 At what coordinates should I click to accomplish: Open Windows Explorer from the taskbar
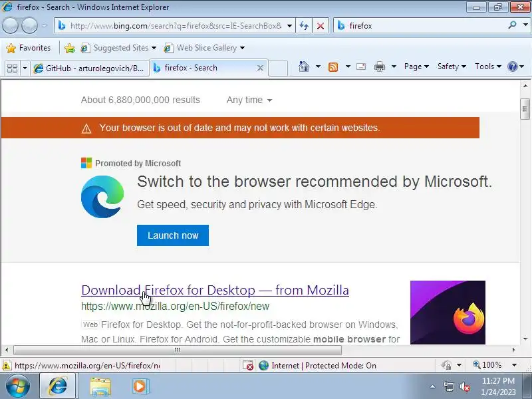click(100, 386)
